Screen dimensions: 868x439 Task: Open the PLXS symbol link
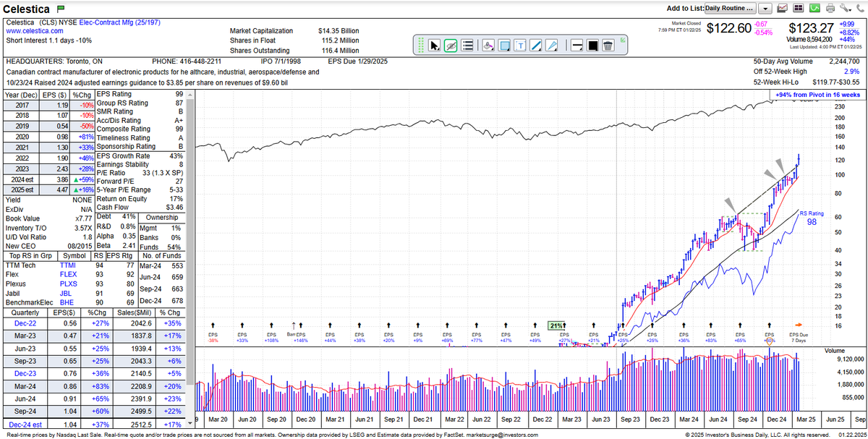(67, 285)
